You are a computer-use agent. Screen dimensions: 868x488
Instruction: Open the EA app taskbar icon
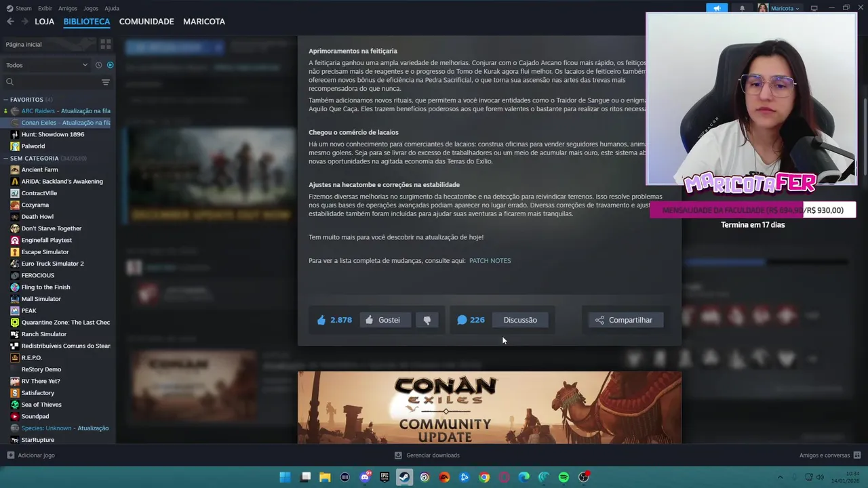[444, 477]
